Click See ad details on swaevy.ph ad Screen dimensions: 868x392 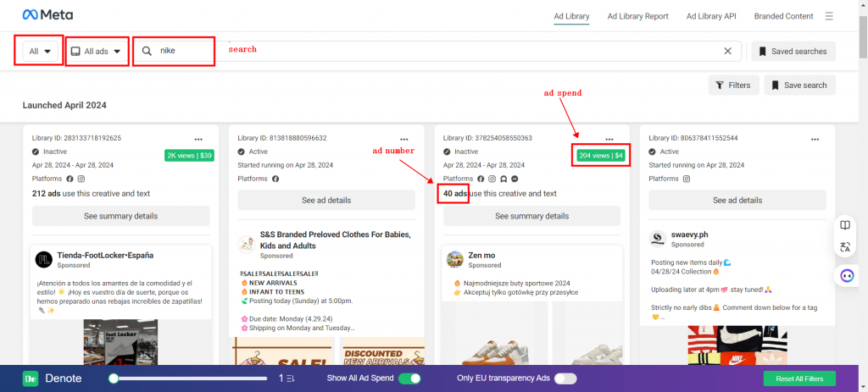(x=737, y=200)
